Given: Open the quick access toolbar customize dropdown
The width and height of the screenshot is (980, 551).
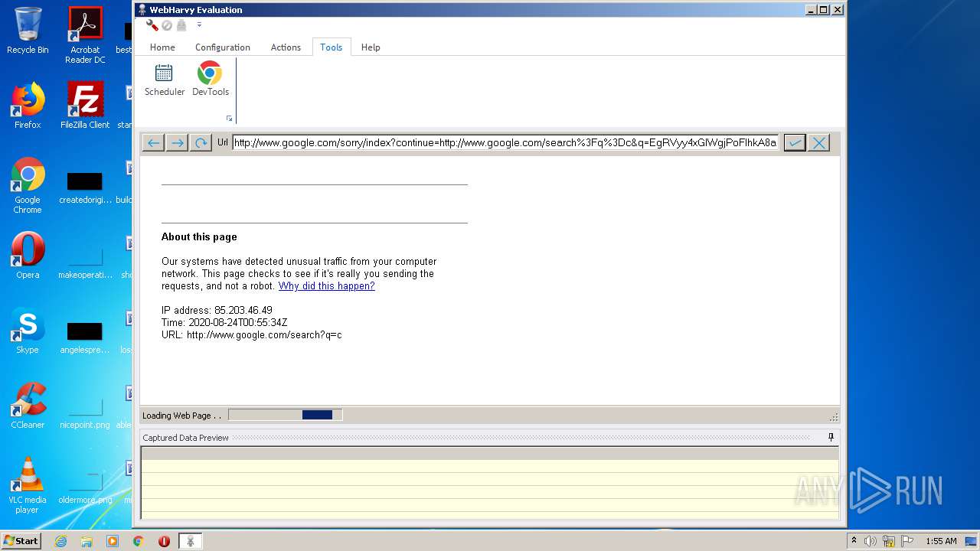Looking at the screenshot, I should [199, 25].
